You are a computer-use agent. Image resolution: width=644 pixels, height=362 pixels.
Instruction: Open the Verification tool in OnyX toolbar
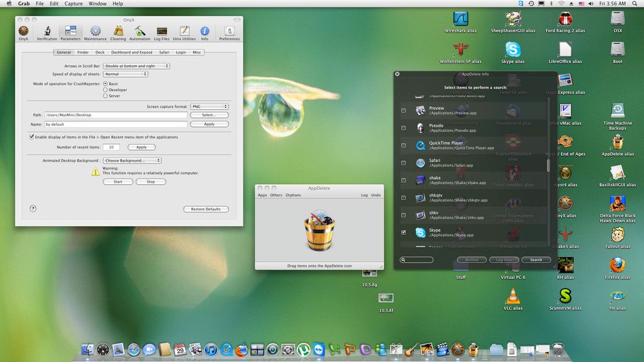[x=47, y=33]
